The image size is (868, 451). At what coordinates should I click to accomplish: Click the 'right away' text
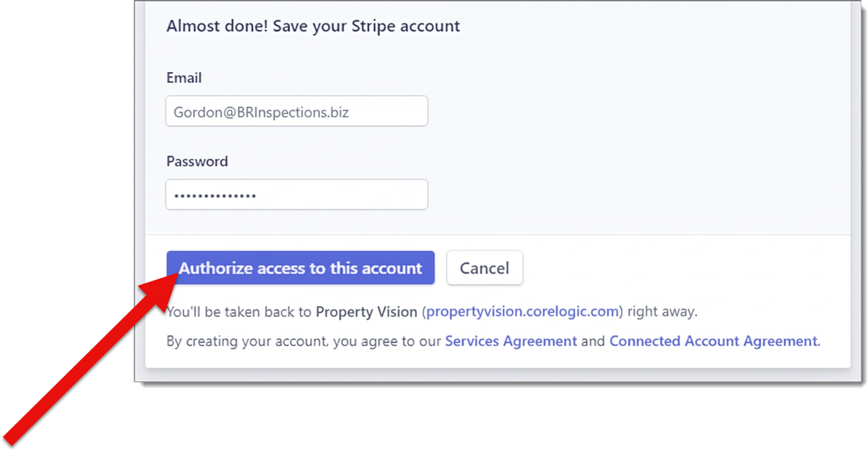pyautogui.click(x=661, y=312)
